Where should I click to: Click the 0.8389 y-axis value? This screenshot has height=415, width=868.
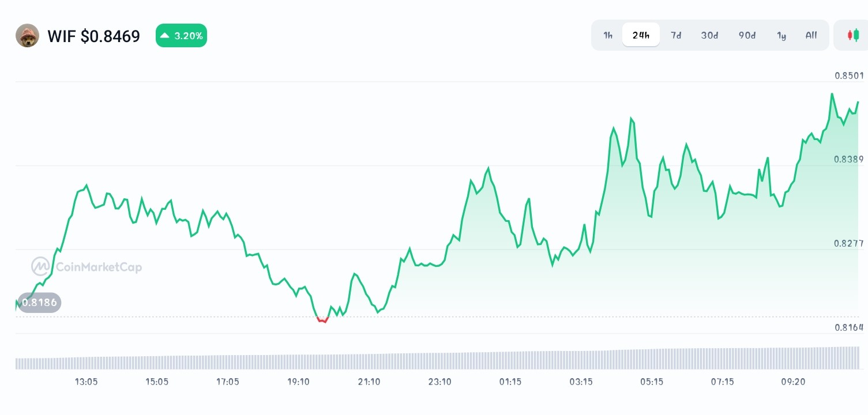click(x=849, y=159)
